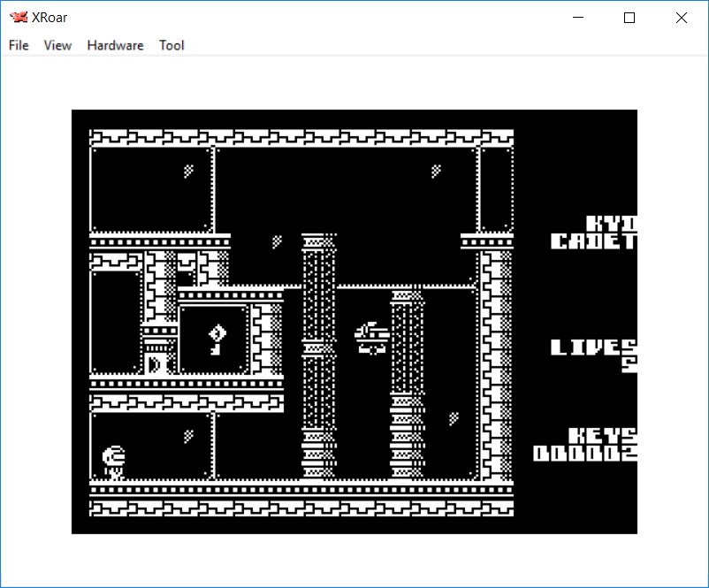The width and height of the screenshot is (709, 588).
Task: Open the Tool menu
Action: (172, 45)
